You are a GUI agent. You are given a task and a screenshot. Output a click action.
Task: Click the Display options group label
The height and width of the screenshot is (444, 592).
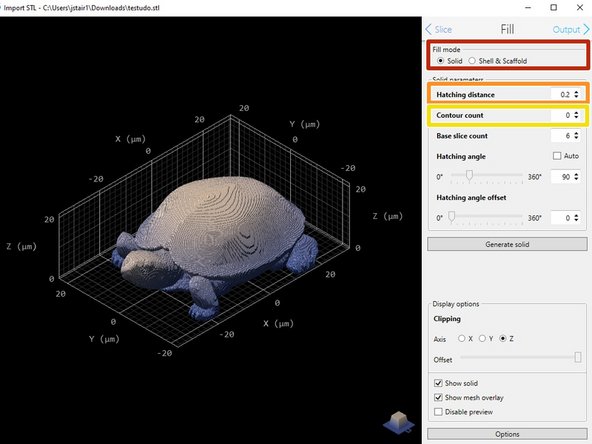456,304
